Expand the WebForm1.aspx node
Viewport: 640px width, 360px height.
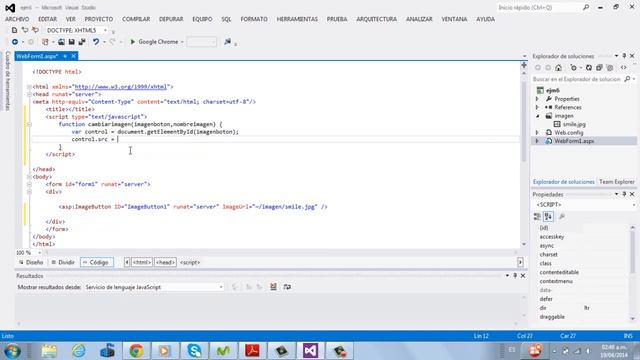pyautogui.click(x=537, y=141)
